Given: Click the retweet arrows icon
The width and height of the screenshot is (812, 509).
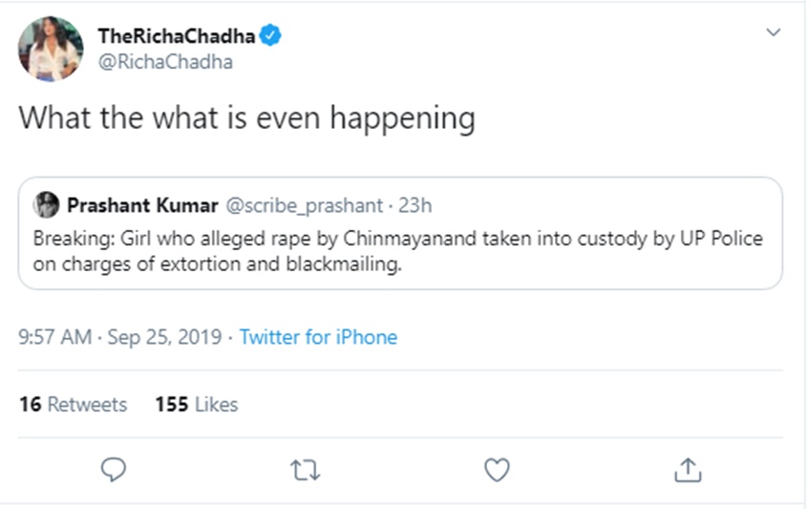Looking at the screenshot, I should pos(306,469).
